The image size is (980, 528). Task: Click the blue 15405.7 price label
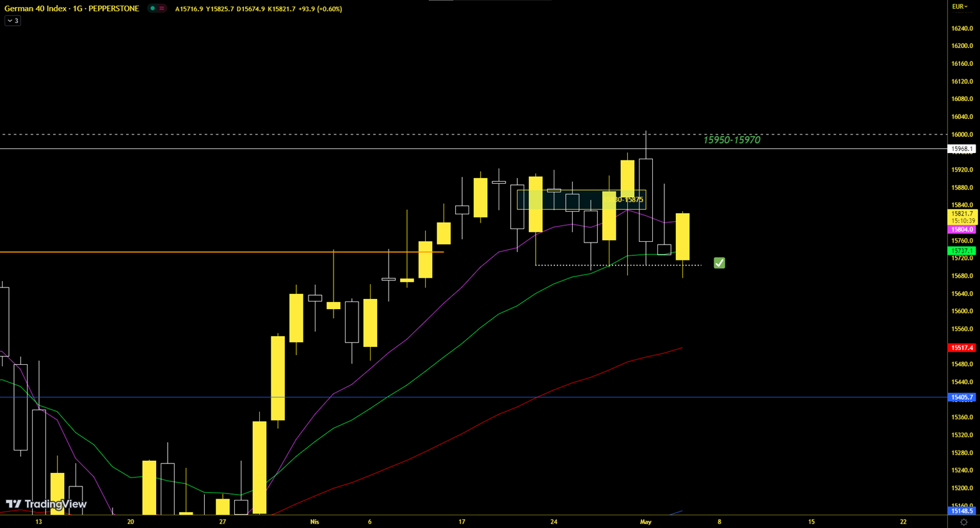(961, 397)
